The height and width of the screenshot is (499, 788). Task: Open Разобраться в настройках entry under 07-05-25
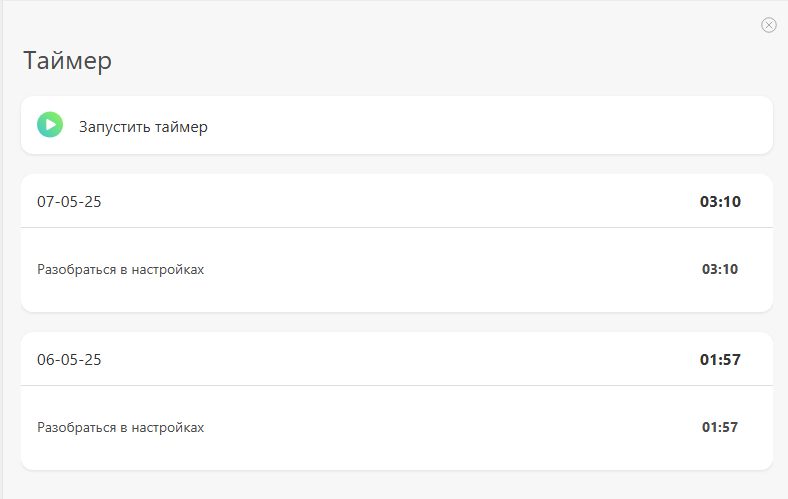click(x=121, y=269)
